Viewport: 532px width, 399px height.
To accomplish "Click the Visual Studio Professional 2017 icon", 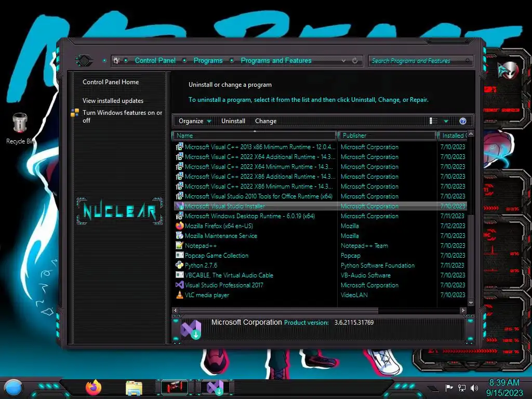I will click(179, 285).
